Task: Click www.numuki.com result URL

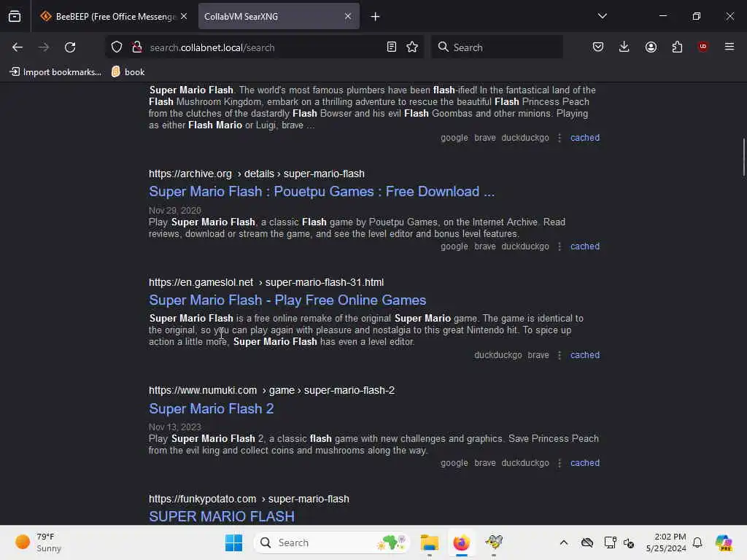Action: pyautogui.click(x=271, y=391)
